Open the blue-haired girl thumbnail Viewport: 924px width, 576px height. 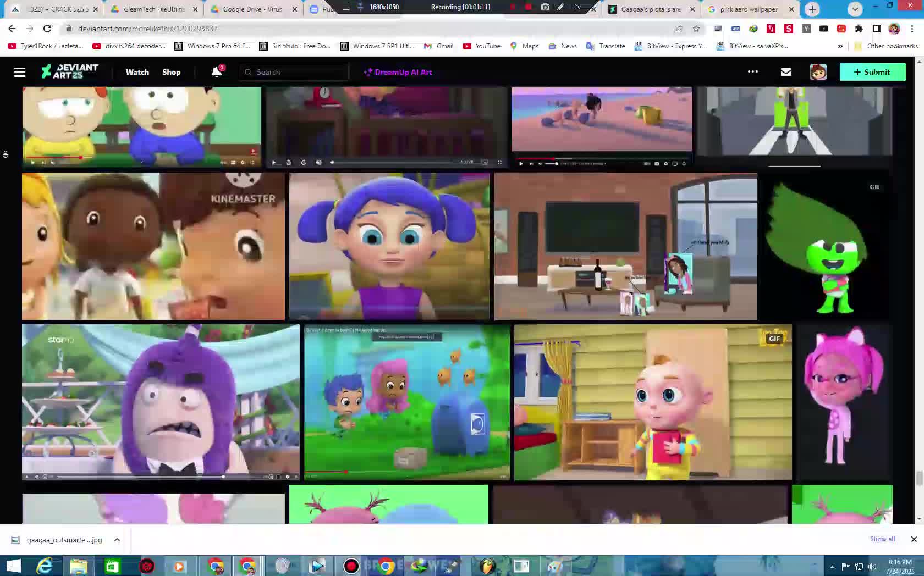click(389, 246)
